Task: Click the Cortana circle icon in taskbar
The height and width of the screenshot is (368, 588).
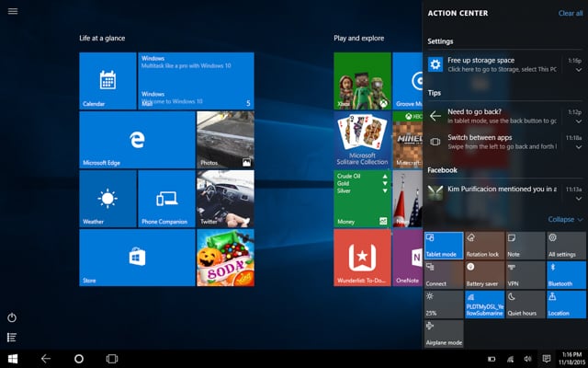Action: point(78,358)
